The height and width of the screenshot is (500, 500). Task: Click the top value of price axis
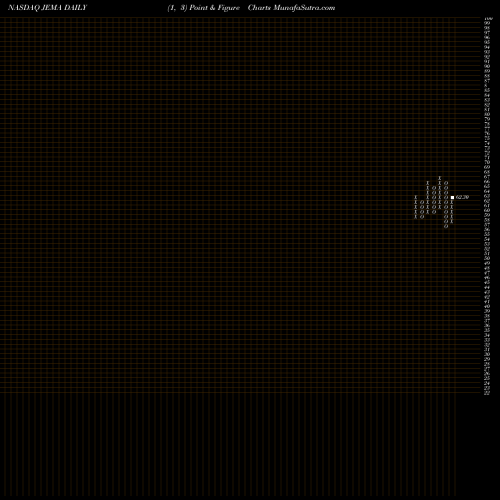click(487, 19)
